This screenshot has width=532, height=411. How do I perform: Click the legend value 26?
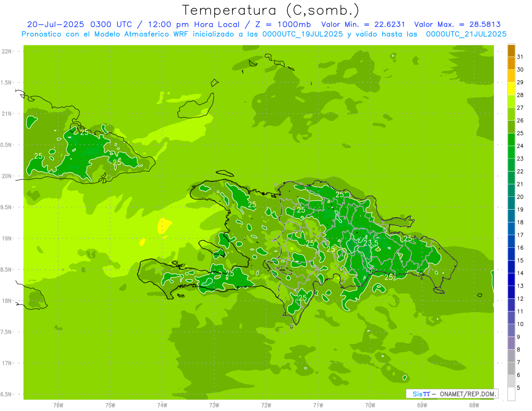pos(520,120)
